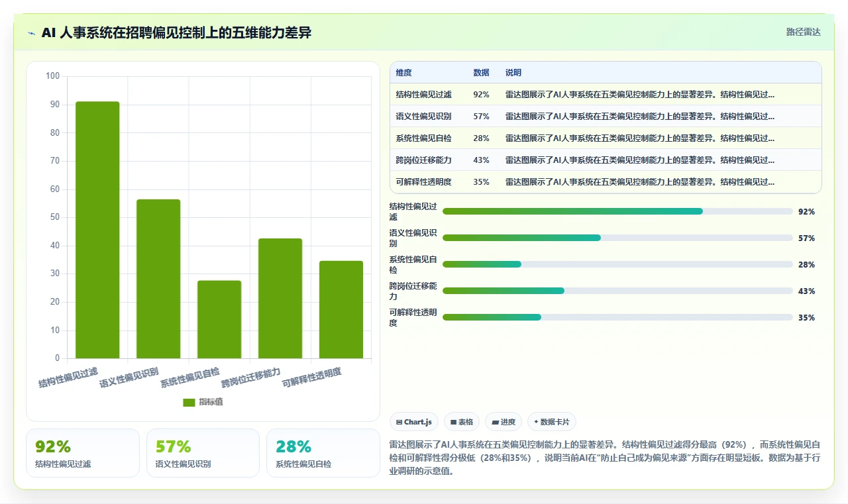Click the 语义性偏见识别 57% progress bar
Image resolution: width=848 pixels, height=504 pixels.
[617, 238]
